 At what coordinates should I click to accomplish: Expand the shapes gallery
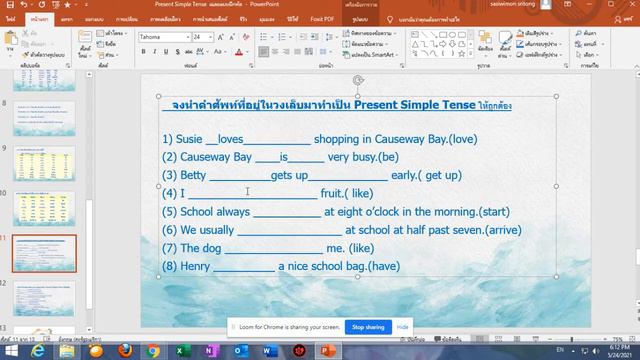471,53
